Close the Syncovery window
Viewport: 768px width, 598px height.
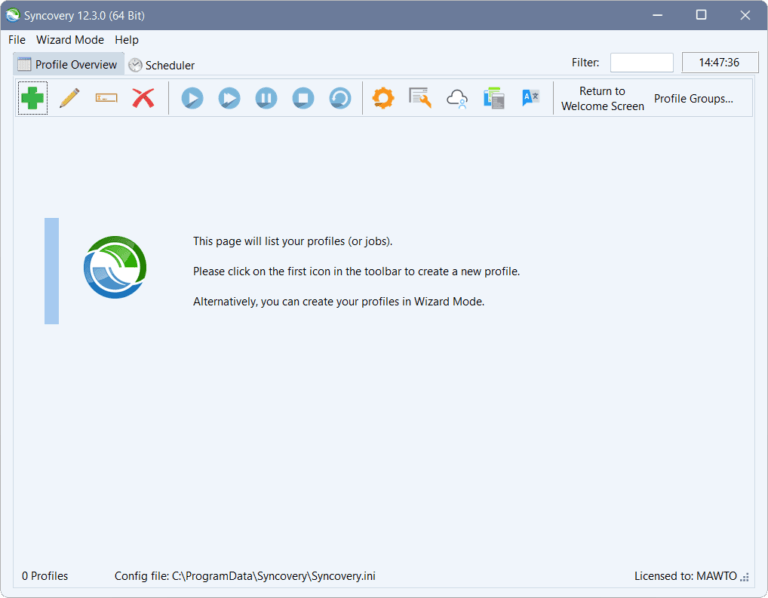tap(745, 15)
